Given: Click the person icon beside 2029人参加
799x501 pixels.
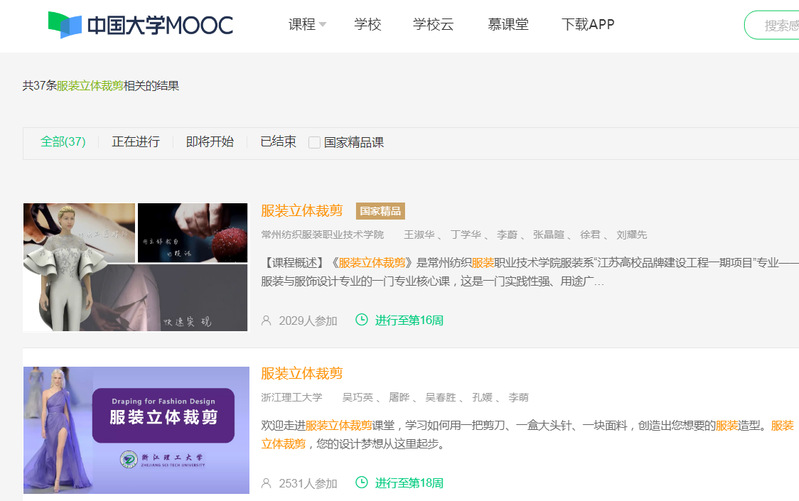Looking at the screenshot, I should tap(266, 321).
